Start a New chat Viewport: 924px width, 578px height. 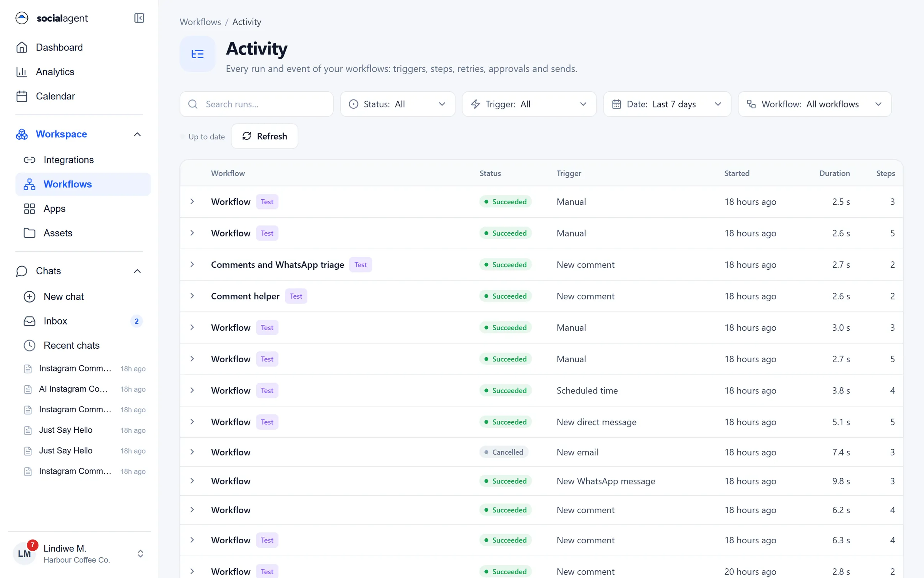tap(83, 297)
